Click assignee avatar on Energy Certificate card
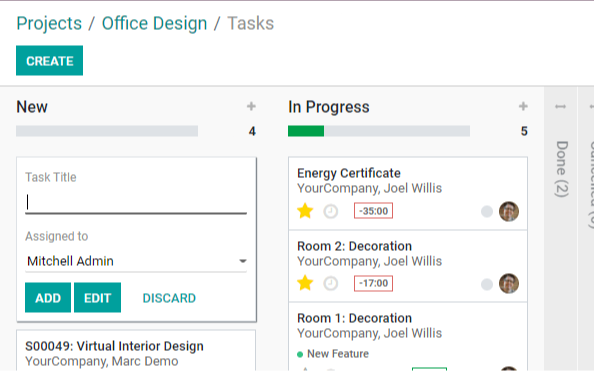Screen dimensions: 594x371 [509, 211]
